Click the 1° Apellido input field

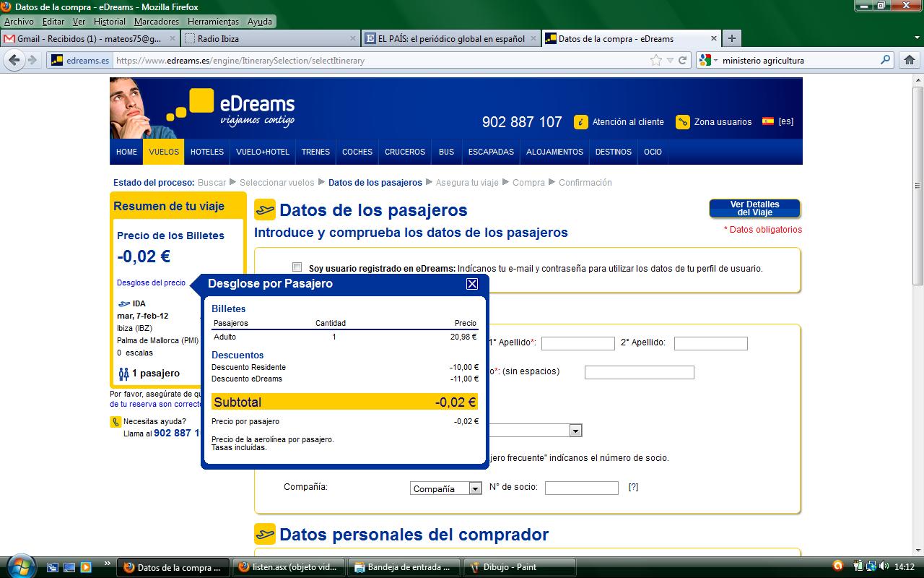click(x=578, y=343)
